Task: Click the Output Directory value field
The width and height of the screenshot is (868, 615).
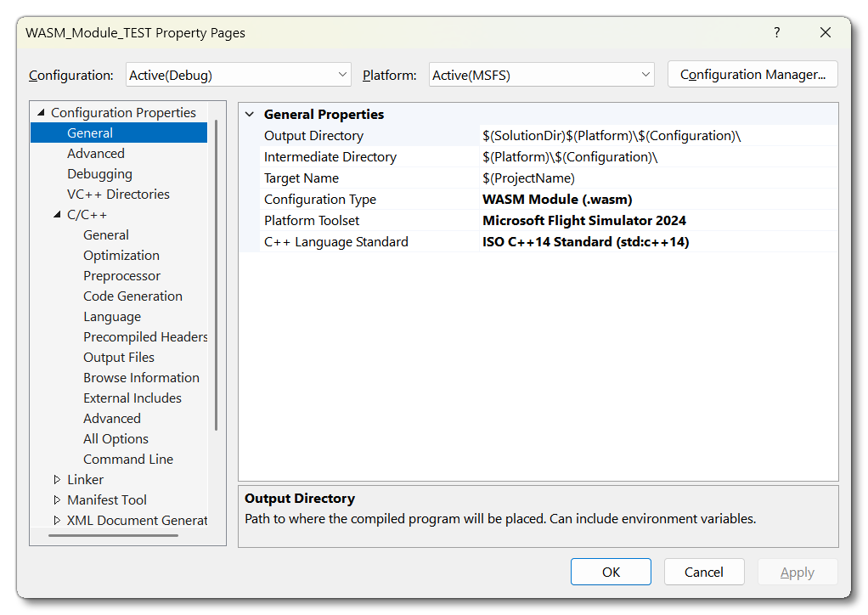Action: [x=658, y=136]
